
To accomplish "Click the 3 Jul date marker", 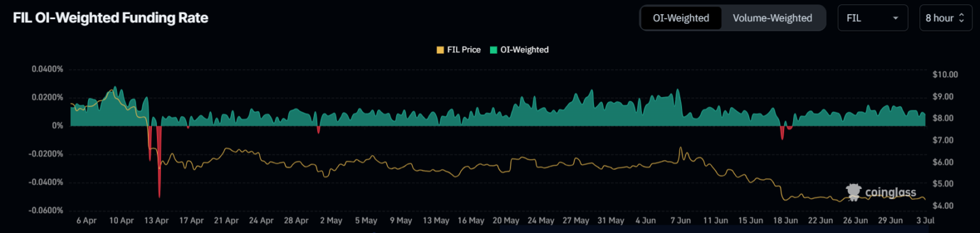I will (925, 221).
